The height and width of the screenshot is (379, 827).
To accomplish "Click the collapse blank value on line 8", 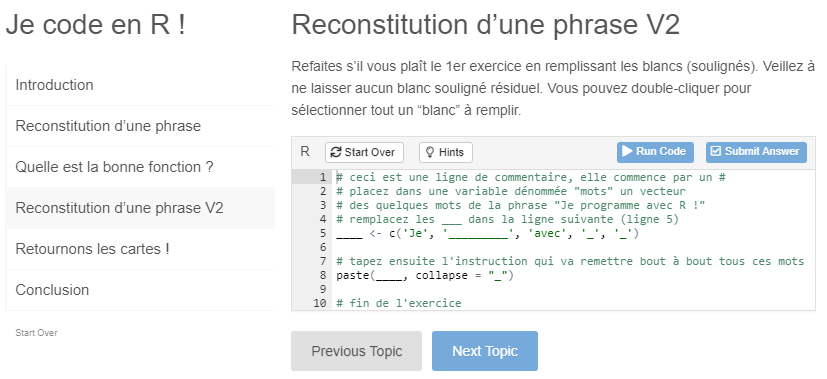I will pyautogui.click(x=497, y=275).
